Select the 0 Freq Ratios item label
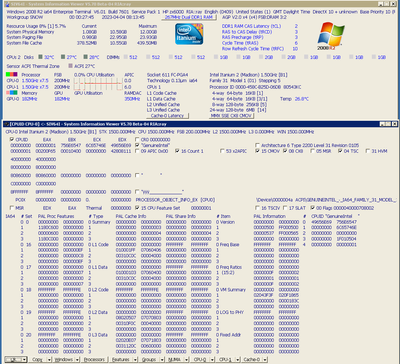This screenshot has height=364, width=400. 229,267
